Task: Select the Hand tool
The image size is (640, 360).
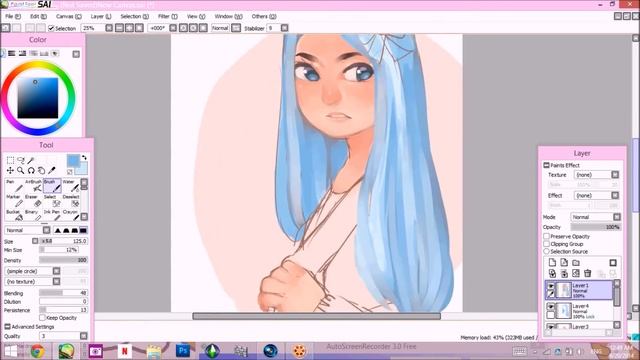Action: 41,171
